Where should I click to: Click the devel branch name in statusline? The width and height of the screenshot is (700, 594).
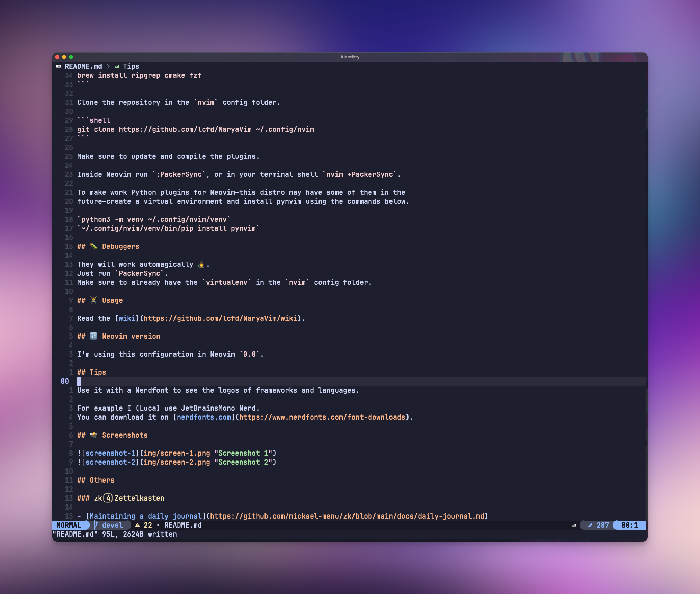112,525
